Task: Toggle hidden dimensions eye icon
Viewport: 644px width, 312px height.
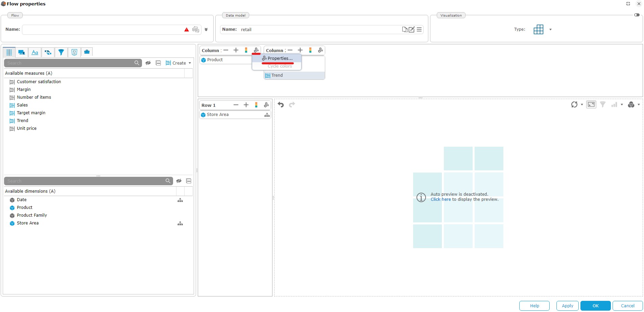Action: point(179,181)
